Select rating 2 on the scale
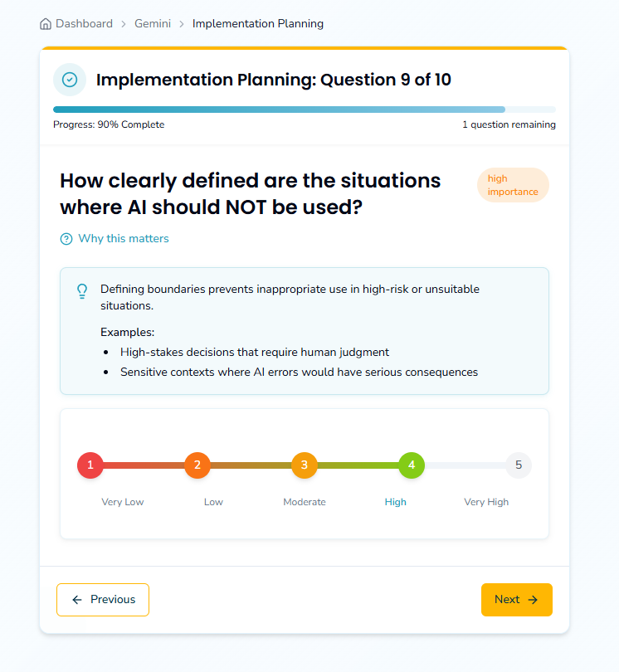This screenshot has height=672, width=619. [197, 465]
